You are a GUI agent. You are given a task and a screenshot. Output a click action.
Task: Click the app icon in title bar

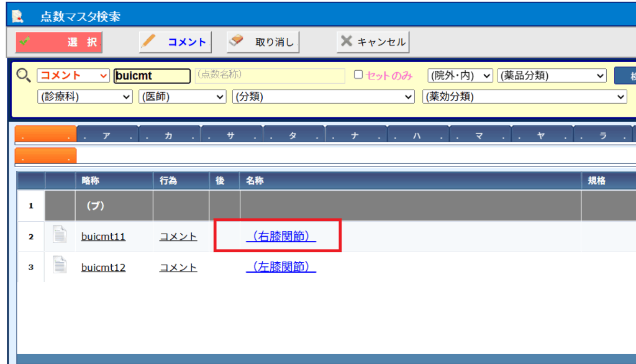18,16
